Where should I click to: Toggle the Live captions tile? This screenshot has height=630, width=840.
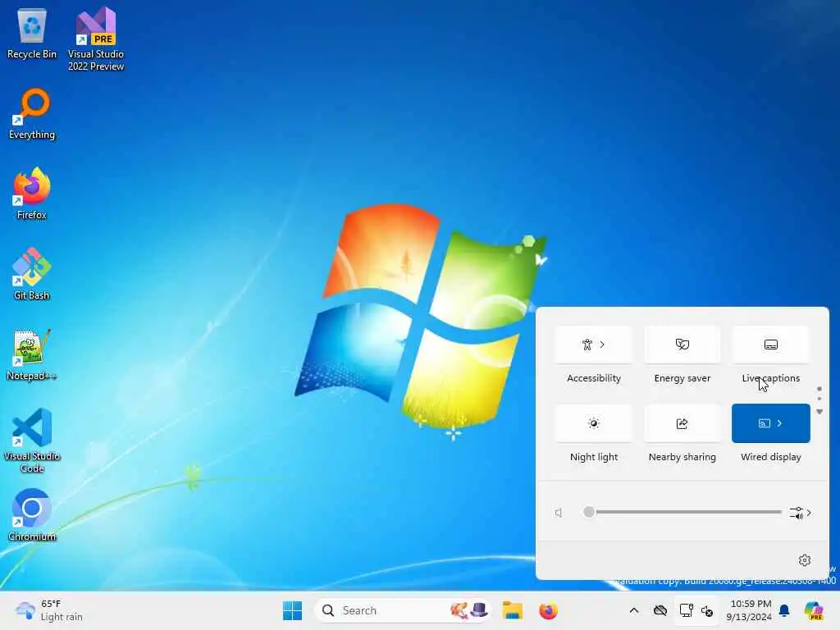(x=771, y=345)
